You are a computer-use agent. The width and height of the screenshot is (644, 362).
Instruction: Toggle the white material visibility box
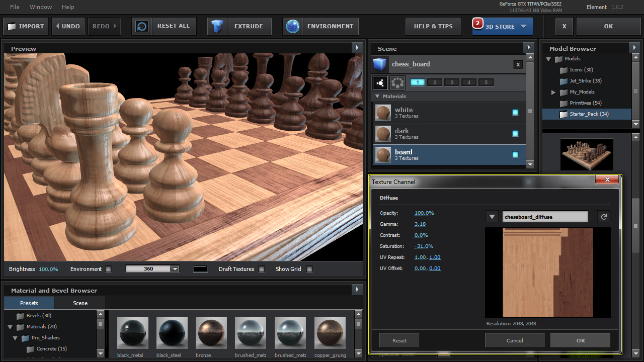pos(515,113)
